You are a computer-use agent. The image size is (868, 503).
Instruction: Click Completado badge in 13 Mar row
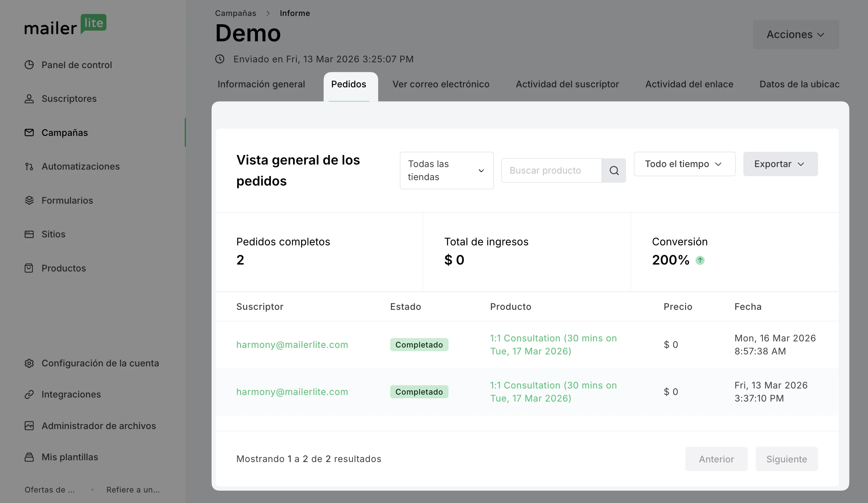pyautogui.click(x=419, y=392)
